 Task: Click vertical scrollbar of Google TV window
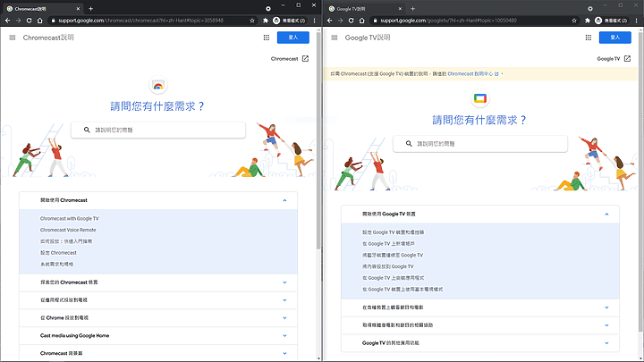641,181
